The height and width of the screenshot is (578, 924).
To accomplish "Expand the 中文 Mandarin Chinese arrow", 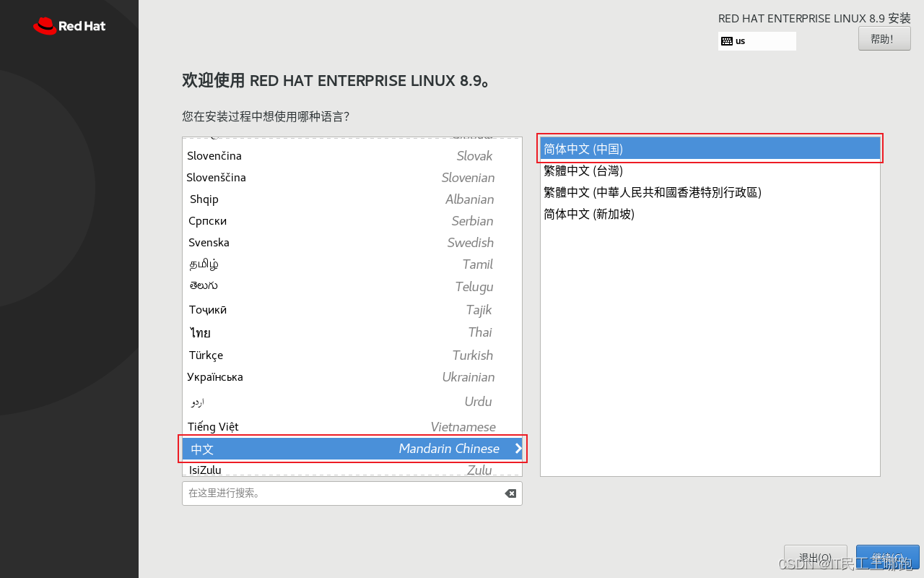I will 518,449.
